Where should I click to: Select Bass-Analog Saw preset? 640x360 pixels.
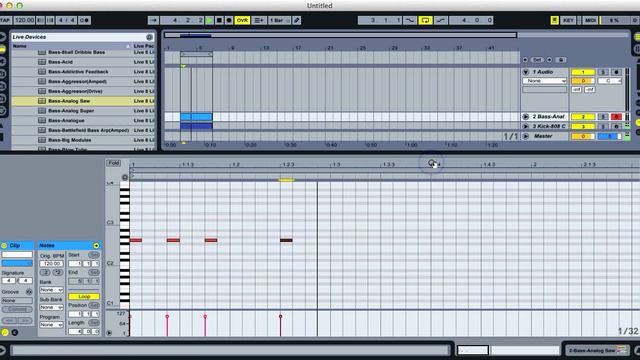(83, 101)
